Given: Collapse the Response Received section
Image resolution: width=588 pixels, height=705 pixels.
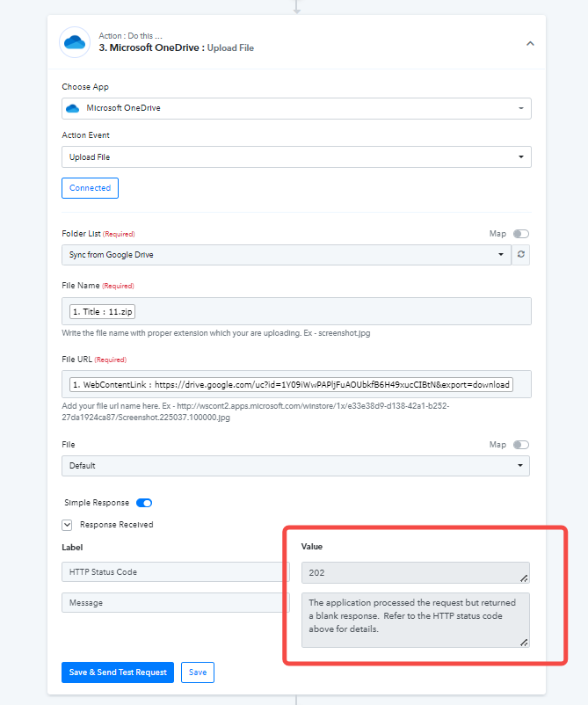Looking at the screenshot, I should (67, 525).
